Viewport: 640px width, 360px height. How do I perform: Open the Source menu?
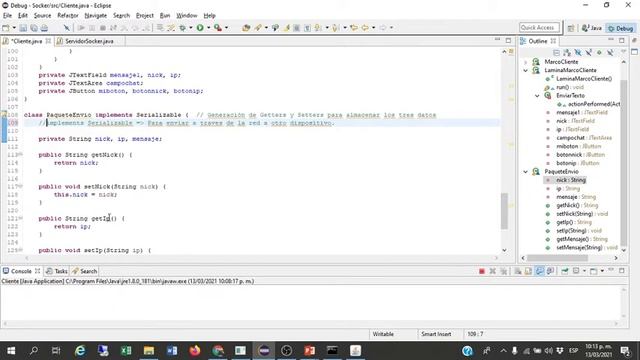[42, 16]
